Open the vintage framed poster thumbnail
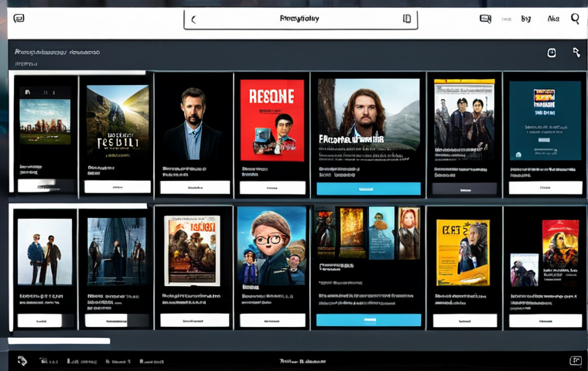Screen dimensions: 588x371 coord(193,250)
